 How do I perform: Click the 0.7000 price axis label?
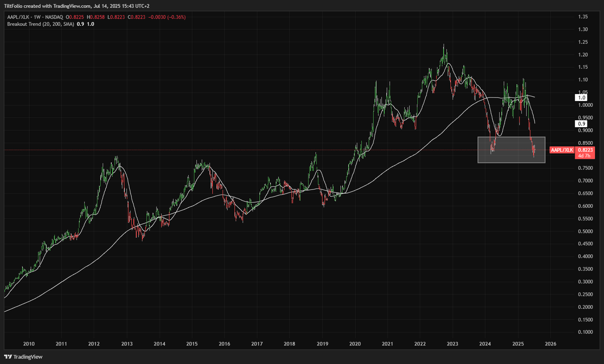pyautogui.click(x=585, y=180)
